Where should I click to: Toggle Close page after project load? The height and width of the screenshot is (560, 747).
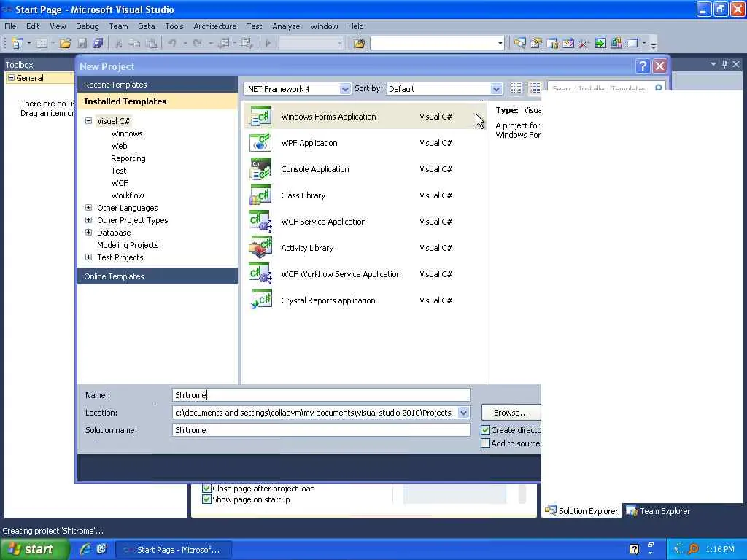206,488
